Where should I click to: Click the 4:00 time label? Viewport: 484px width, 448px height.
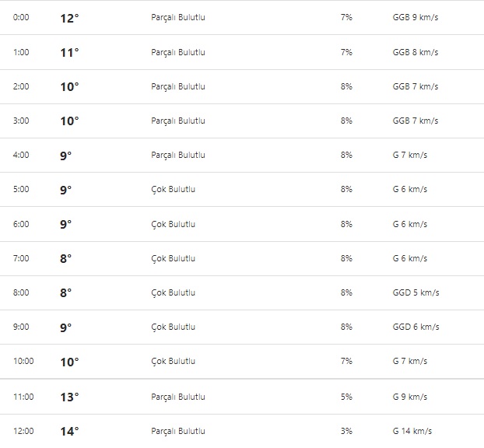[21, 155]
